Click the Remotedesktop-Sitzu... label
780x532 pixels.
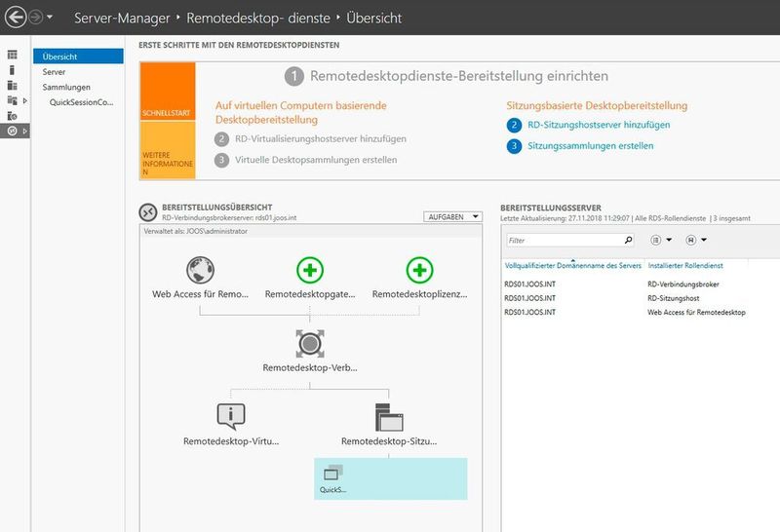coord(389,441)
